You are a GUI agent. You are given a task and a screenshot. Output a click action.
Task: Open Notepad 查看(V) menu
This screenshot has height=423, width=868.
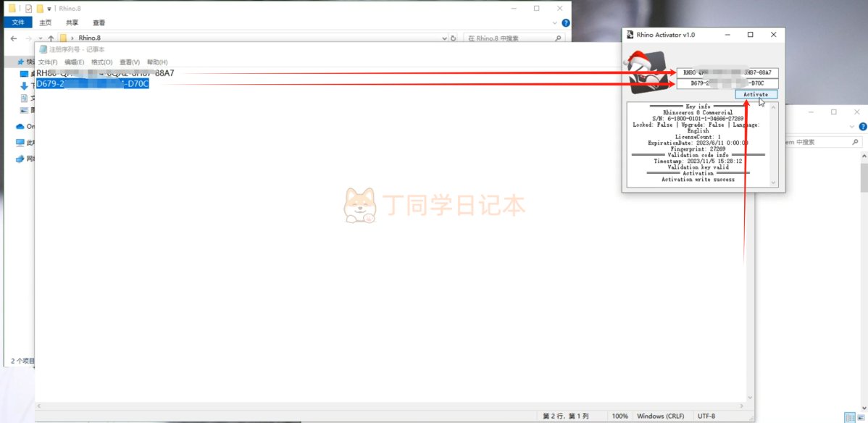pos(130,62)
